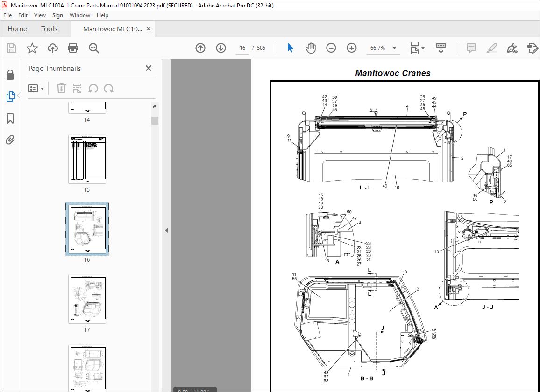Select the highlight text pen tool

[x=491, y=48]
